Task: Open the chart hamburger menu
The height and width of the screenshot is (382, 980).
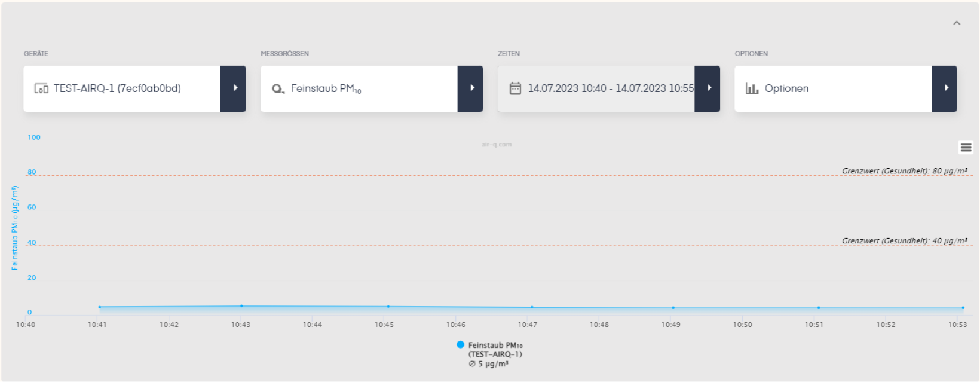Action: (966, 147)
